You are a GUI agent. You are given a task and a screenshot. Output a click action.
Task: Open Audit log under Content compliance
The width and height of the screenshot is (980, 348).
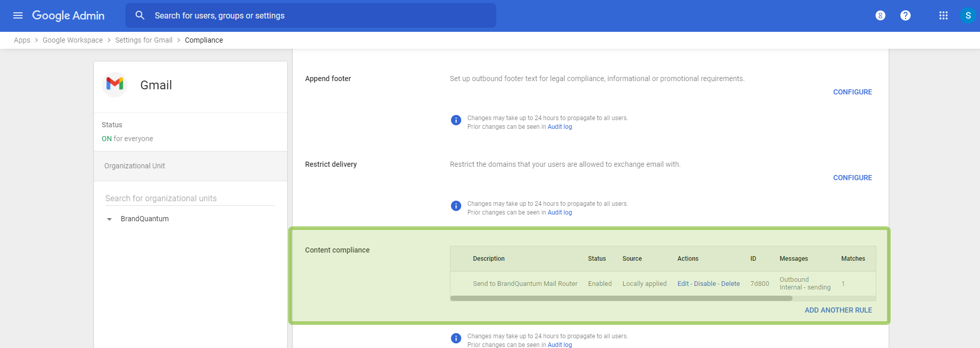(559, 344)
